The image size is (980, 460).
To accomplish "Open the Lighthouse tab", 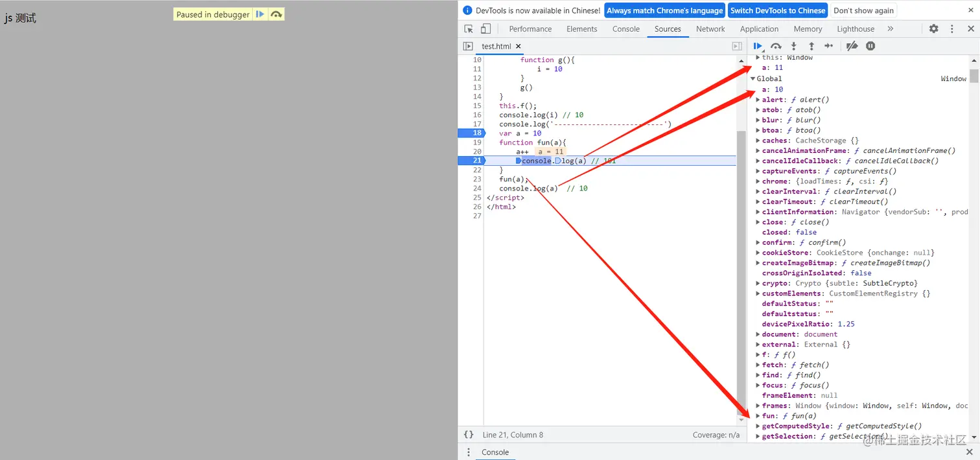I will pyautogui.click(x=856, y=29).
